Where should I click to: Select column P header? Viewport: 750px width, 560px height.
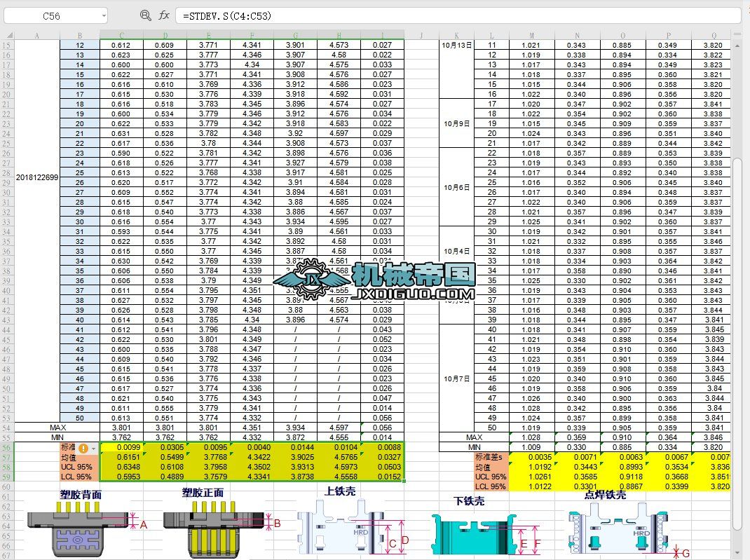point(668,35)
